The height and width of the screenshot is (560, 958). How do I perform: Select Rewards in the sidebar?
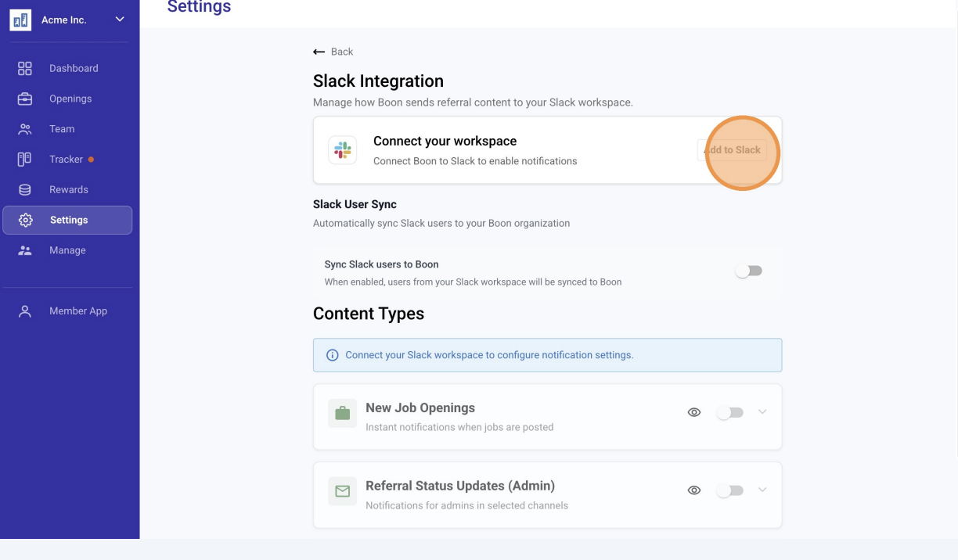[x=69, y=189]
